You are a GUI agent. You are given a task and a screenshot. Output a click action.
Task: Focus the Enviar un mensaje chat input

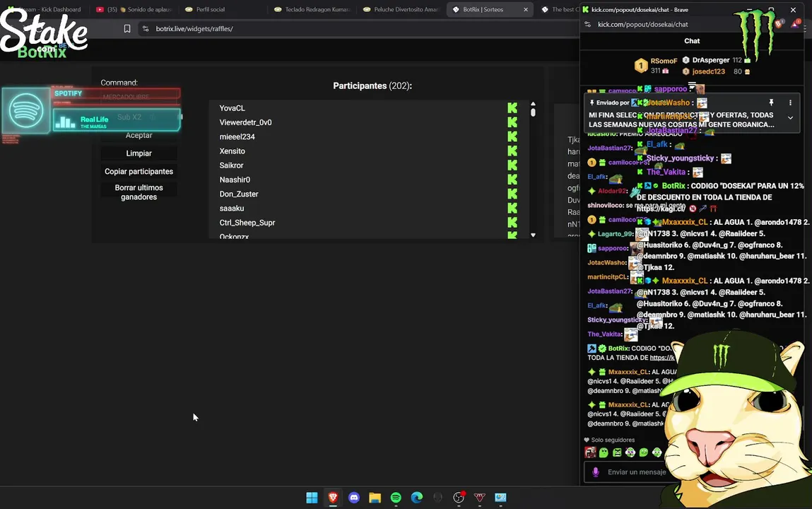[x=637, y=472]
